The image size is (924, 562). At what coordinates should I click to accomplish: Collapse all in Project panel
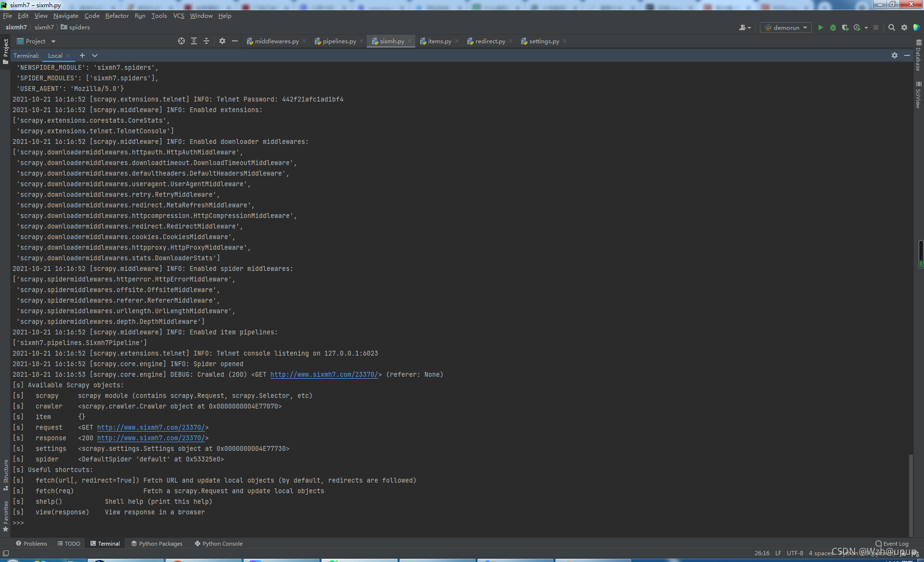click(206, 41)
